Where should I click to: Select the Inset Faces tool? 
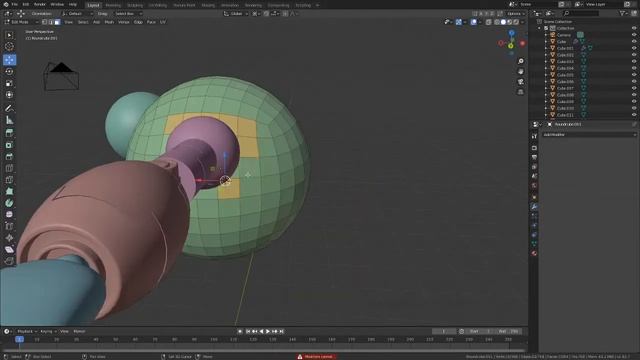point(9,145)
